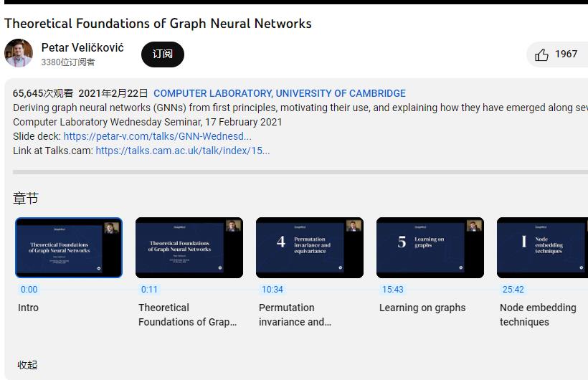The height and width of the screenshot is (380, 588).
Task: Open Petar Veličković channel name
Action: tap(82, 47)
